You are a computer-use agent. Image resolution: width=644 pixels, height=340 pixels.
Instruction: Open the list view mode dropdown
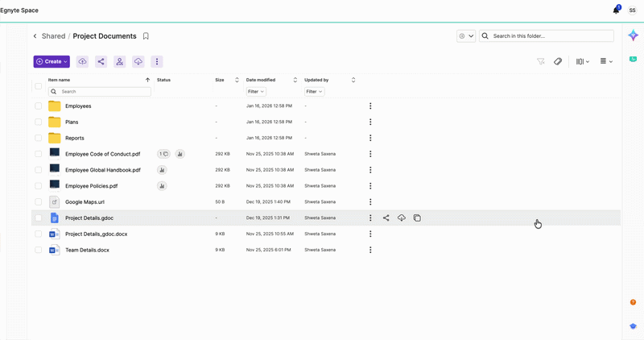click(x=606, y=62)
